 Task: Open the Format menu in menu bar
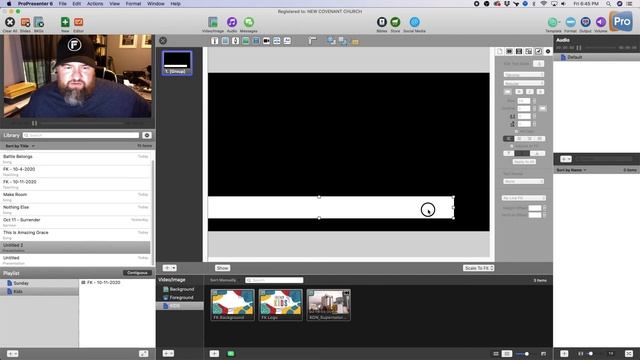click(x=133, y=4)
